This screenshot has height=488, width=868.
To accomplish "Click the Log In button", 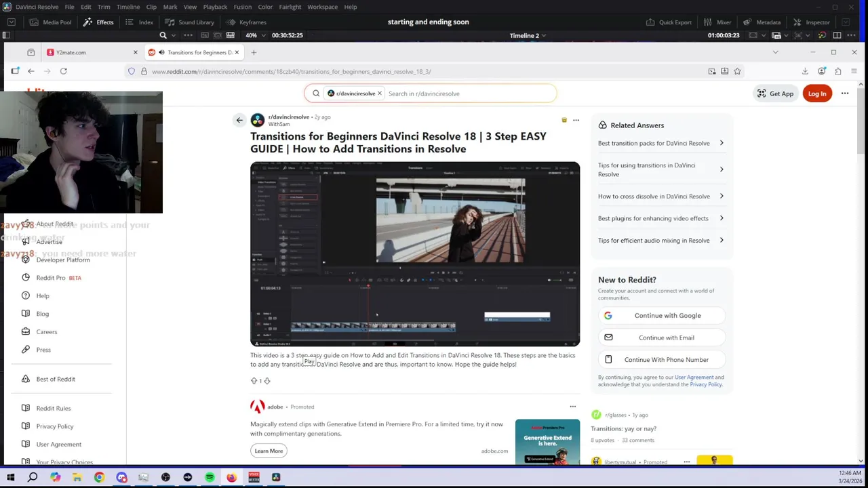I will (x=817, y=94).
